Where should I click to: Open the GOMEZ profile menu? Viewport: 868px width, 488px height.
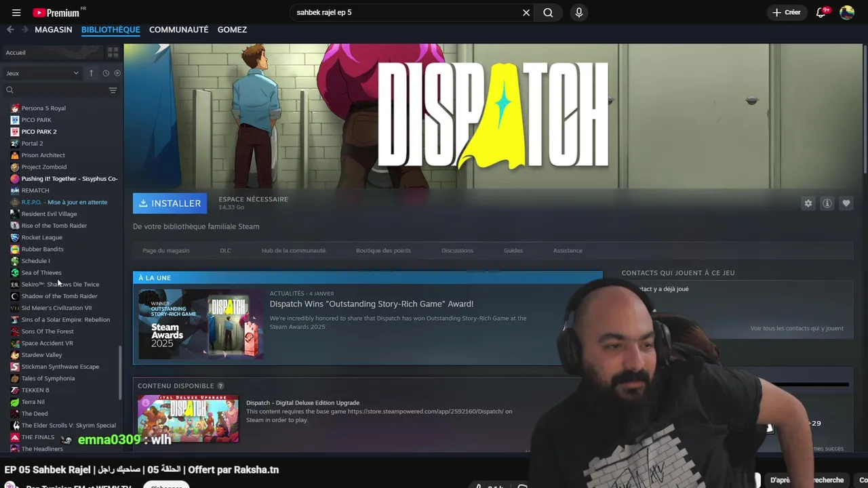click(x=232, y=30)
